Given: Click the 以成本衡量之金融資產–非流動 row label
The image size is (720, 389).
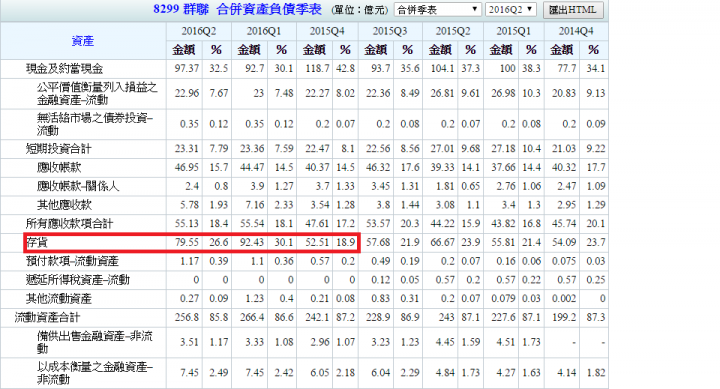Looking at the screenshot, I should [95, 373].
